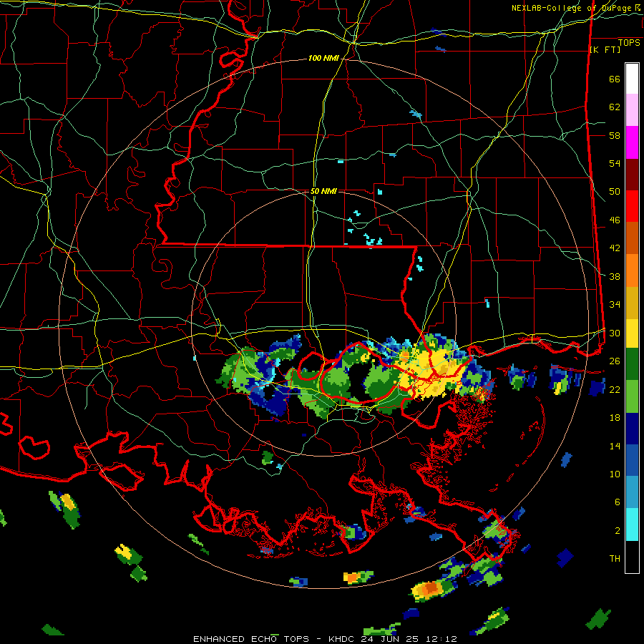The image size is (644, 644).
Task: Select the light pink legend swatch
Action: 632,110
